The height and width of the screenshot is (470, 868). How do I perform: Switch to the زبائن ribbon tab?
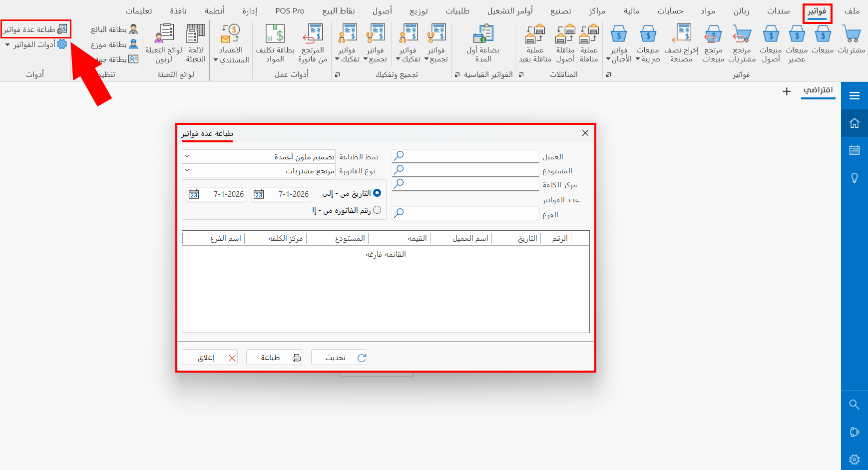741,10
